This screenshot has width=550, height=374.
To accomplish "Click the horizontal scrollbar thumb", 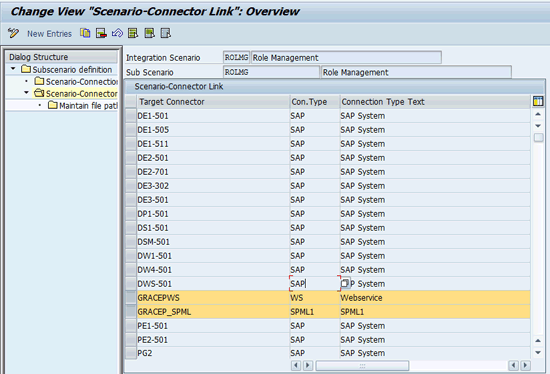I will (x=362, y=366).
